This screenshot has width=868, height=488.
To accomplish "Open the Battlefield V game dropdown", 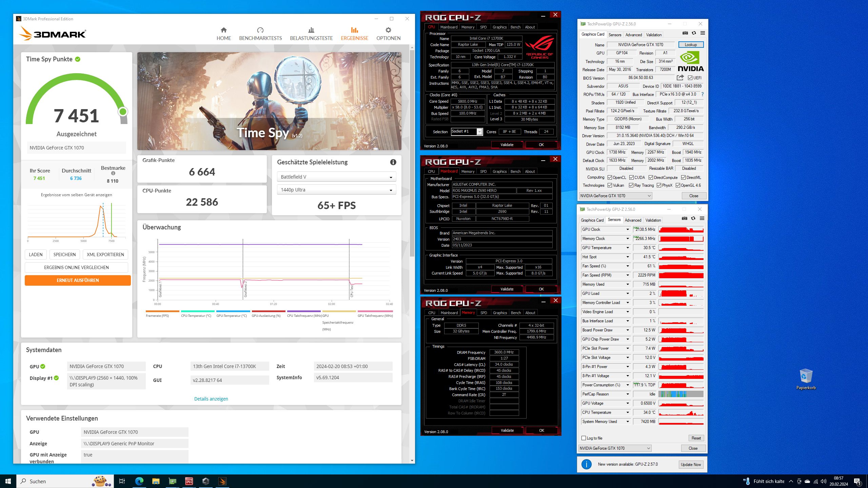I will (x=336, y=177).
